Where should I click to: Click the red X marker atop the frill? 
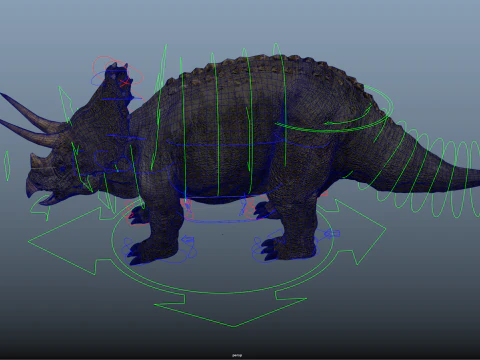125,82
